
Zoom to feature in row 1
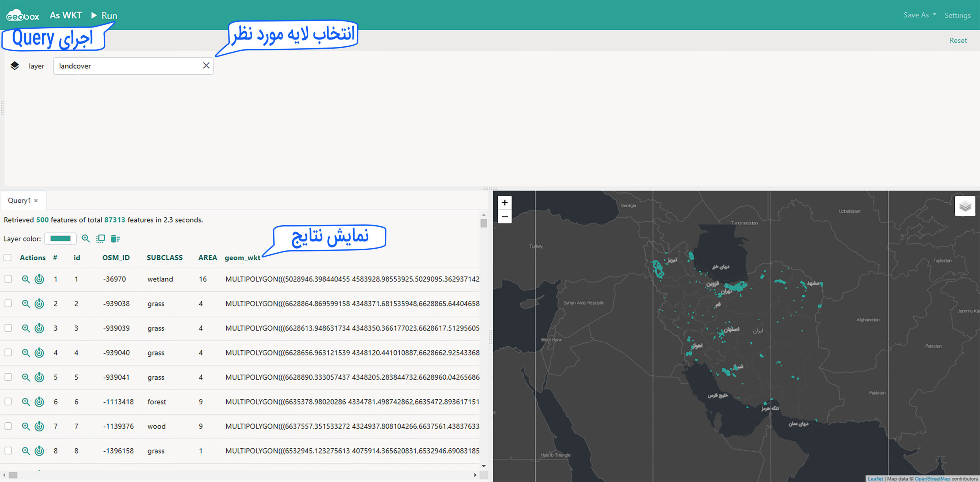tap(26, 279)
